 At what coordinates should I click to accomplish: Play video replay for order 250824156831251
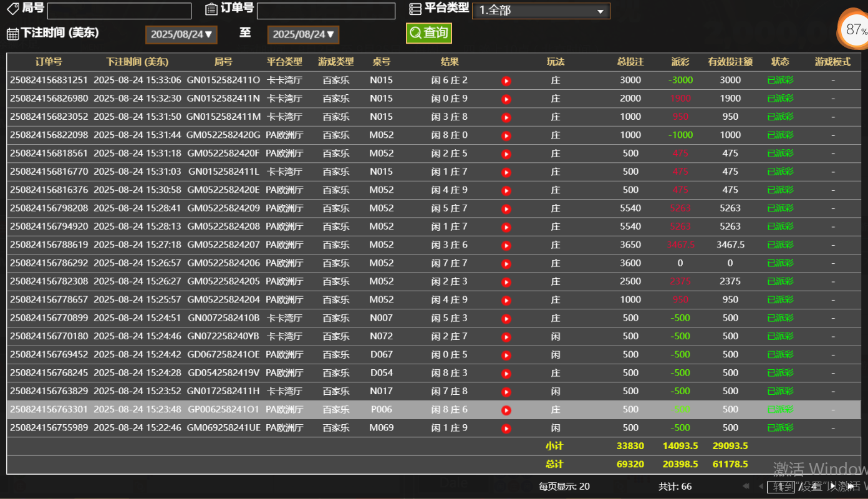[x=506, y=80]
